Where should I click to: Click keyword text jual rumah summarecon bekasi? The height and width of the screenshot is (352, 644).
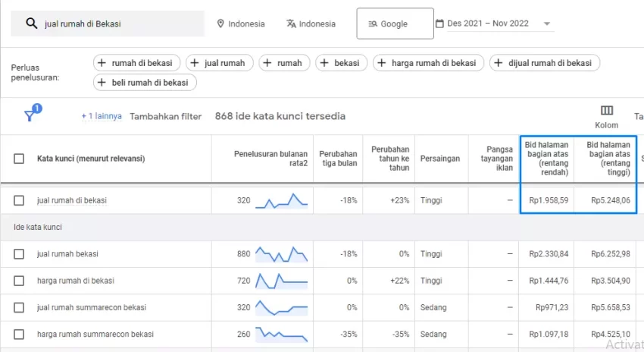[92, 307]
